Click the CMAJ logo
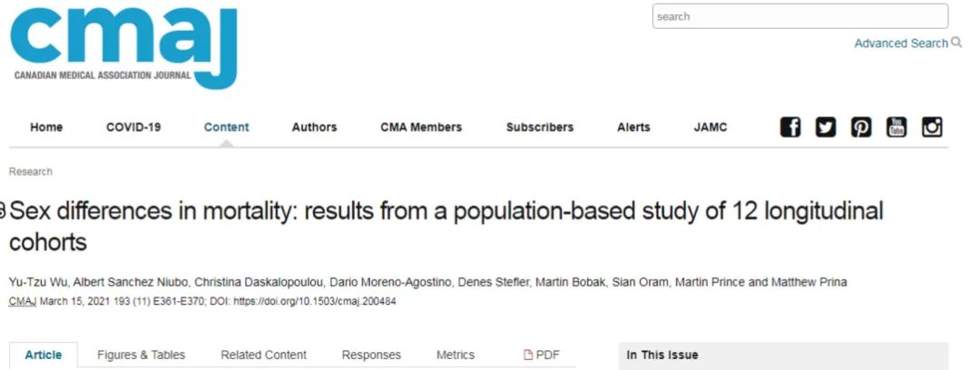The width and height of the screenshot is (980, 370). pyautogui.click(x=123, y=48)
